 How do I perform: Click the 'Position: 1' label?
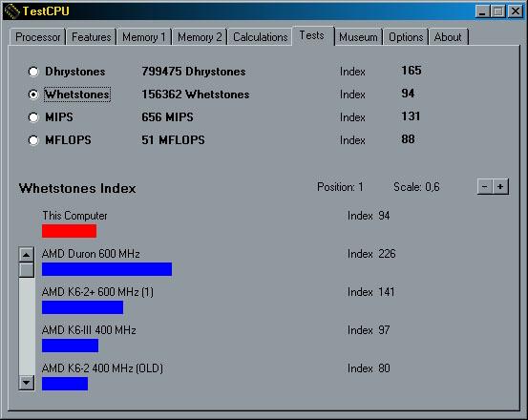click(340, 187)
